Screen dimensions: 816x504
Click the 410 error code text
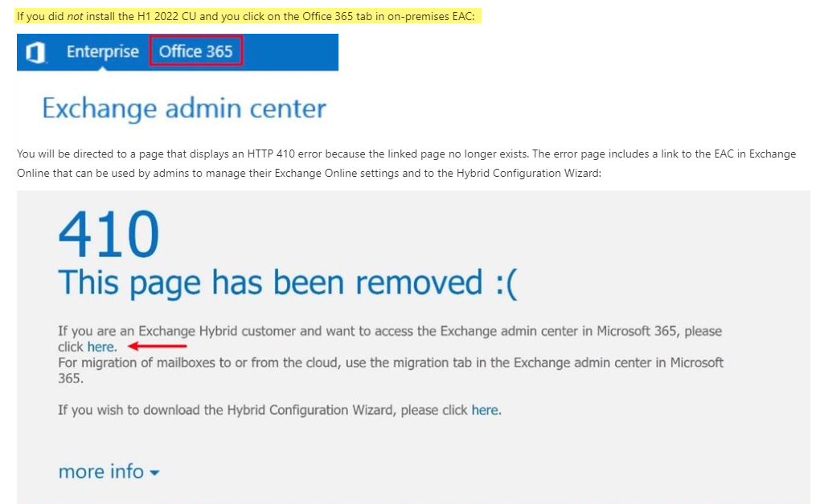coord(109,234)
